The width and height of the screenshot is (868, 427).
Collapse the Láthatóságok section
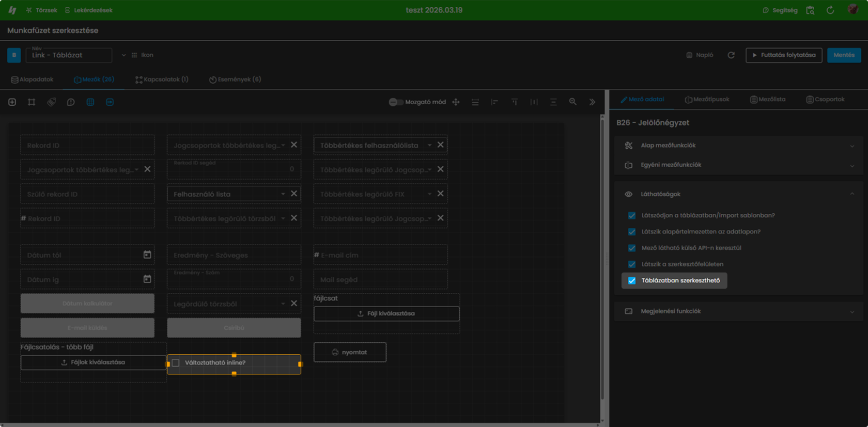click(738, 194)
